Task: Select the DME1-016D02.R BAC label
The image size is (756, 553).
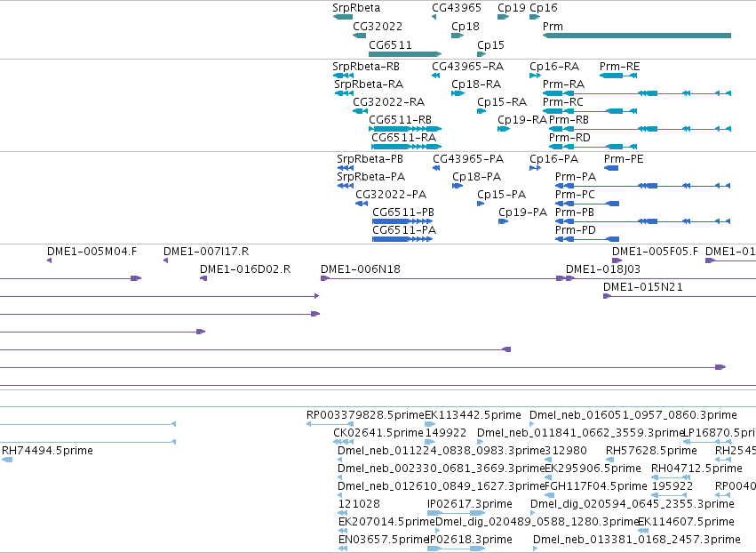Action: pyautogui.click(x=245, y=269)
